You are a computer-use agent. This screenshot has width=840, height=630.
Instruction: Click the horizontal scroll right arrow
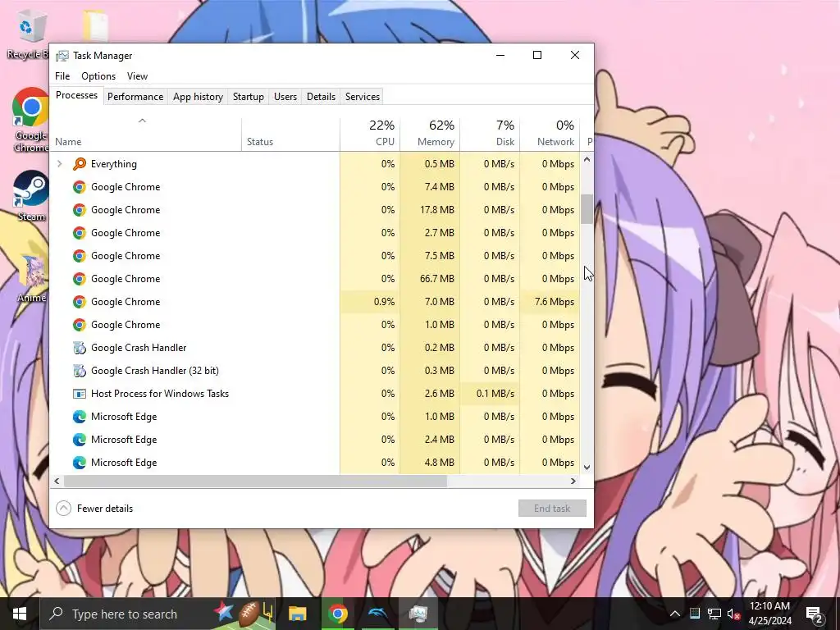click(573, 481)
